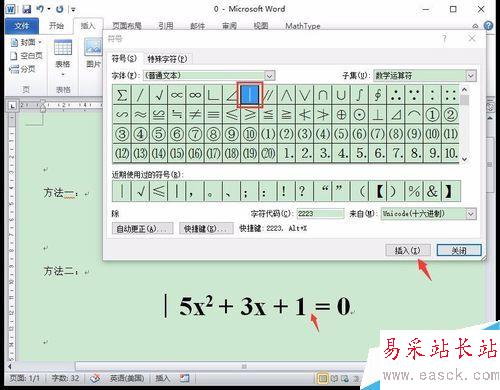Choose the ampersand in recent symbols
The image size is (500, 390).
tap(432, 191)
